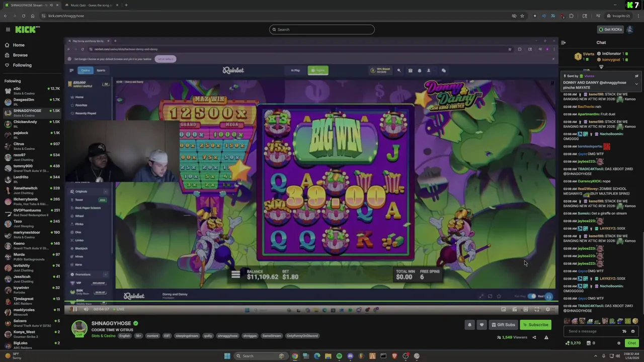Open emote picker in chat input

[633, 331]
